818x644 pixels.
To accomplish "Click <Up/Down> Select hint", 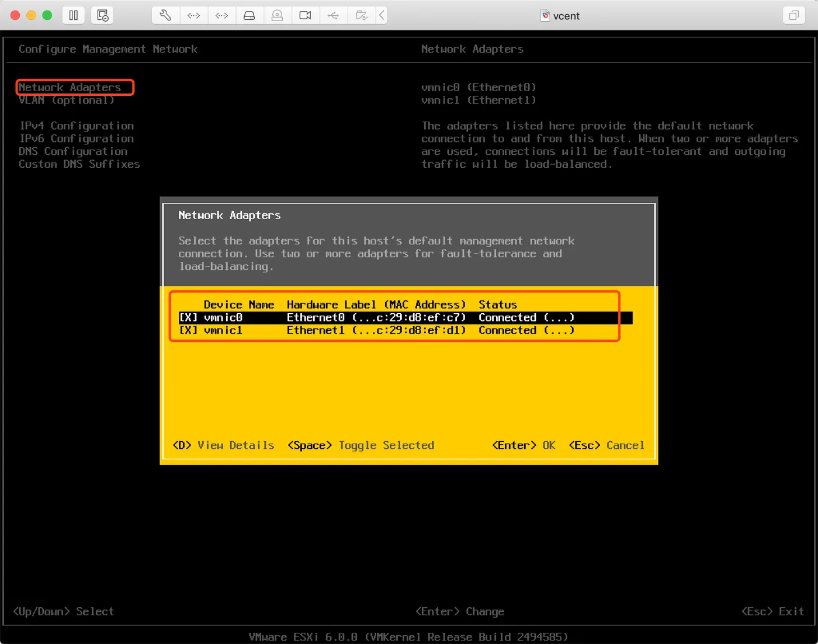I will [x=63, y=611].
